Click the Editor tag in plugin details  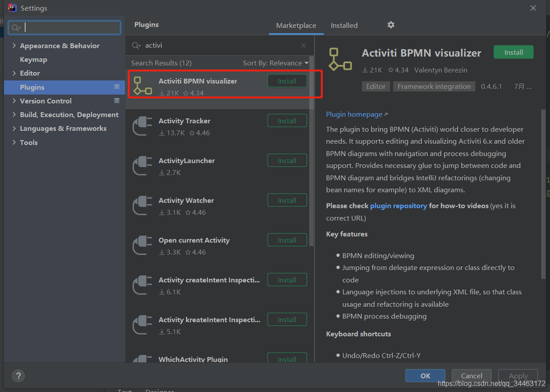point(376,86)
